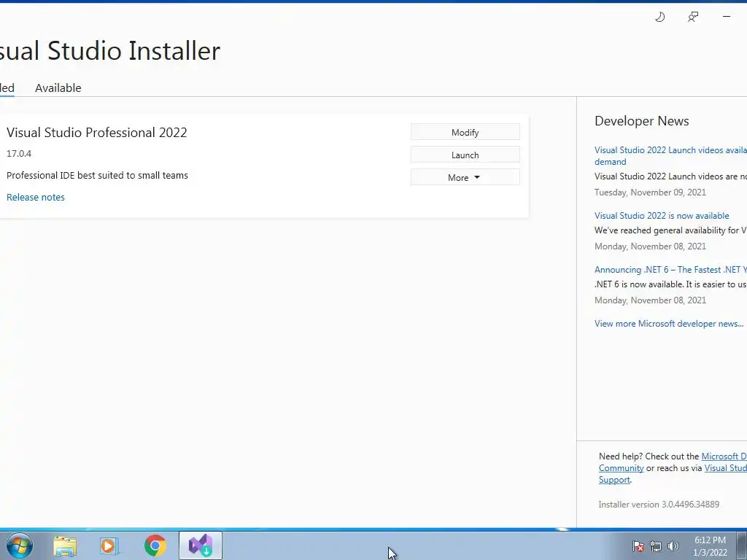Click the network tray icon
Image resolution: width=747 pixels, height=560 pixels.
(x=656, y=546)
